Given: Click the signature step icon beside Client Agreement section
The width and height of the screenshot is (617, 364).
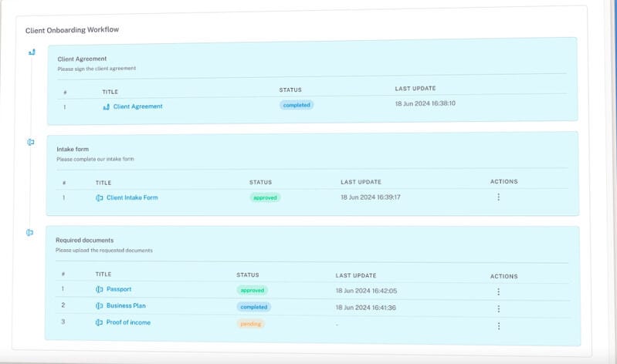Looking at the screenshot, I should pos(32,52).
